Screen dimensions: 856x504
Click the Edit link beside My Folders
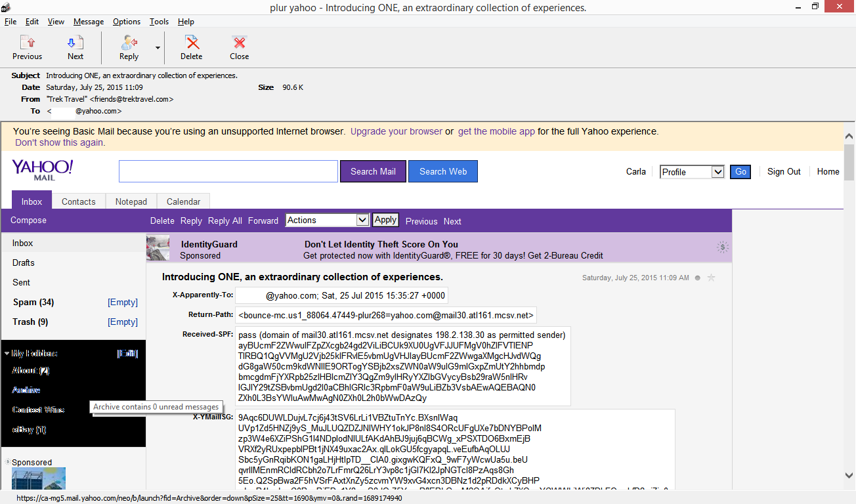click(127, 354)
